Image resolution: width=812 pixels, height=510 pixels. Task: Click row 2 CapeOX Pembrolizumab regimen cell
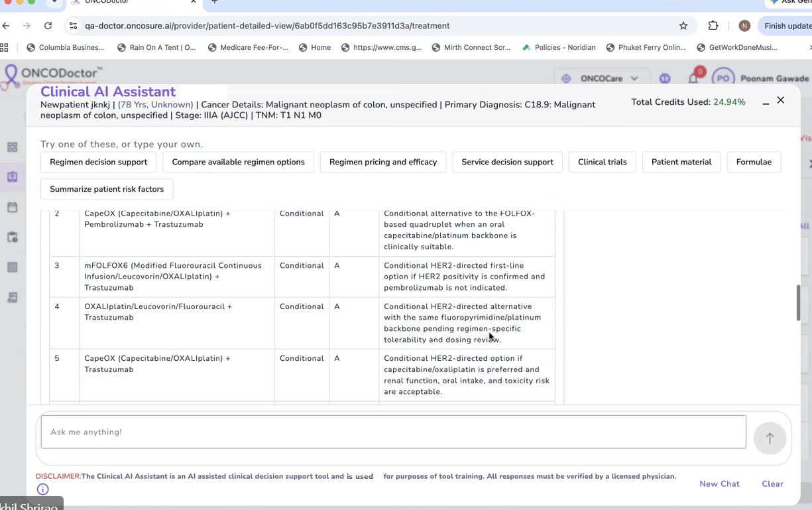point(177,233)
